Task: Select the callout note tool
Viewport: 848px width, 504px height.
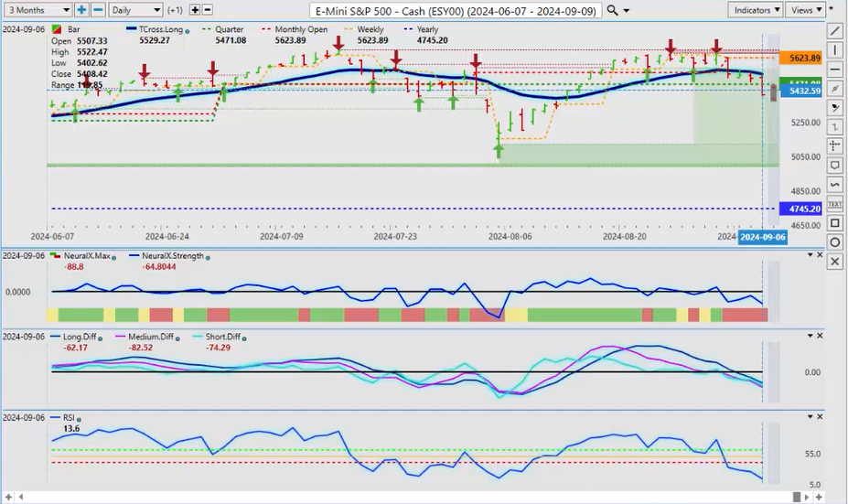Action: (x=835, y=165)
